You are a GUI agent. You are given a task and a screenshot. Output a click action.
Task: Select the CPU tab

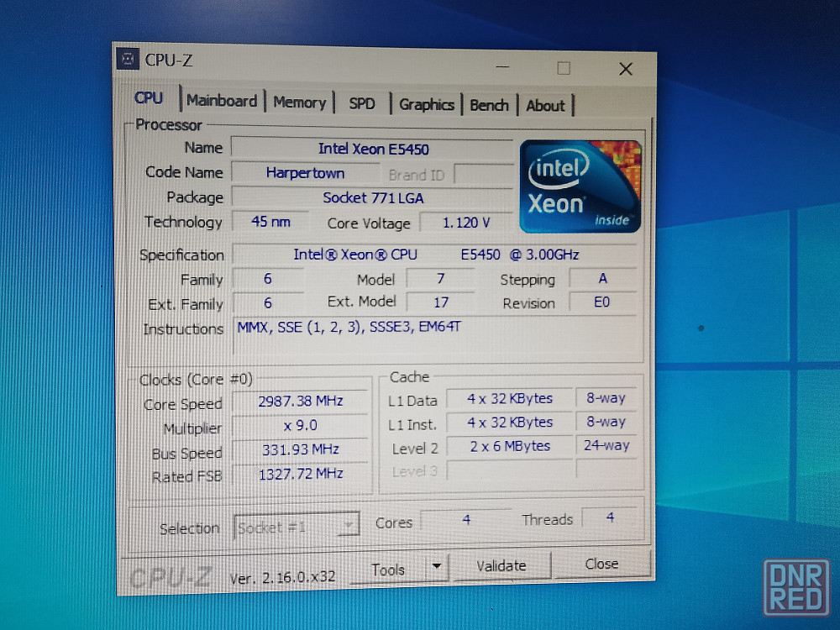click(149, 98)
